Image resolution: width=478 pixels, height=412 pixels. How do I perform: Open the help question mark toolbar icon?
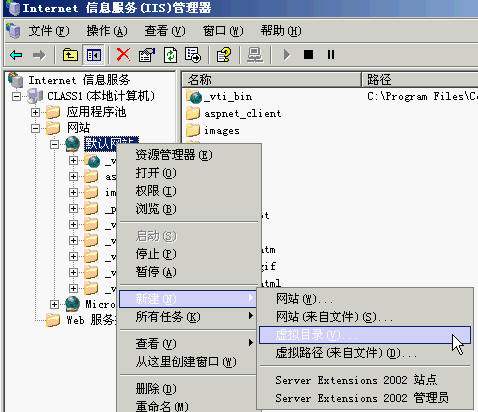click(x=224, y=55)
